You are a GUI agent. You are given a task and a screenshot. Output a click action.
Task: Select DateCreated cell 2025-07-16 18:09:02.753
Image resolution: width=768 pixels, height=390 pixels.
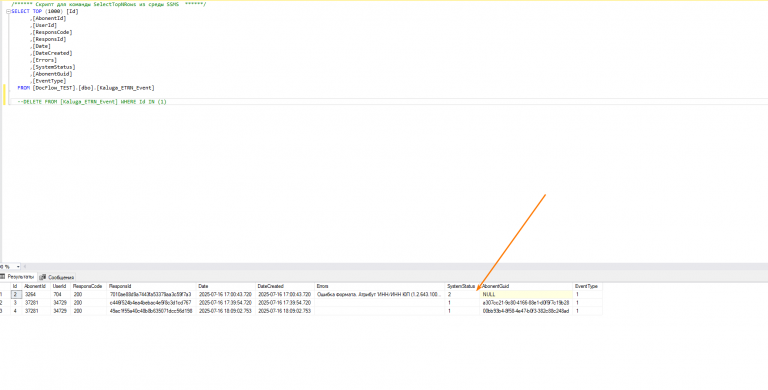(x=285, y=311)
